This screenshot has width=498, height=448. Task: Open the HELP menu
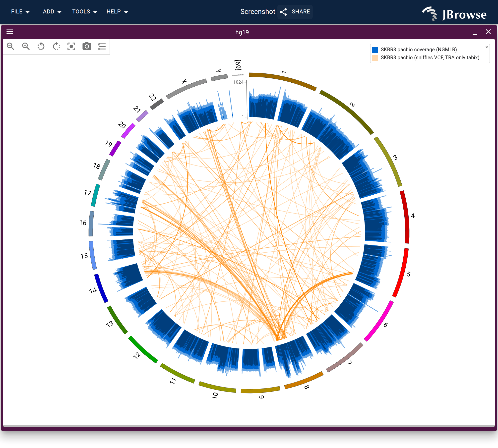coord(117,12)
